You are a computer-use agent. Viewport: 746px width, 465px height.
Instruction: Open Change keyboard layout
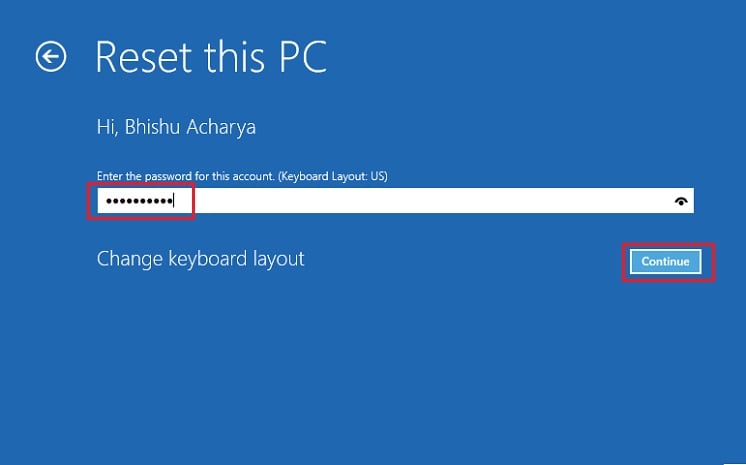point(200,259)
